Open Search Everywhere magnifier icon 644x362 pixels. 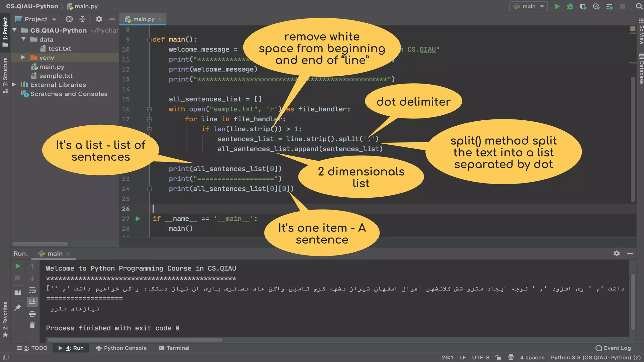pos(639,6)
